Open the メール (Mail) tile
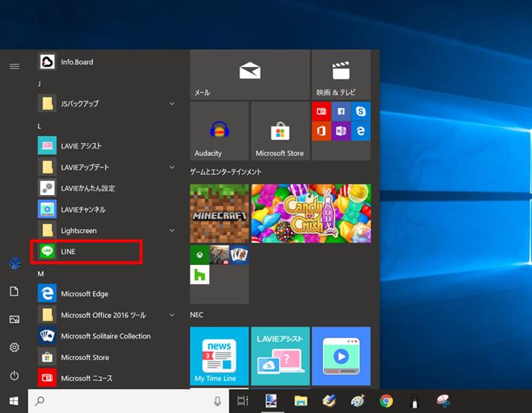The height and width of the screenshot is (413, 532). pyautogui.click(x=249, y=74)
